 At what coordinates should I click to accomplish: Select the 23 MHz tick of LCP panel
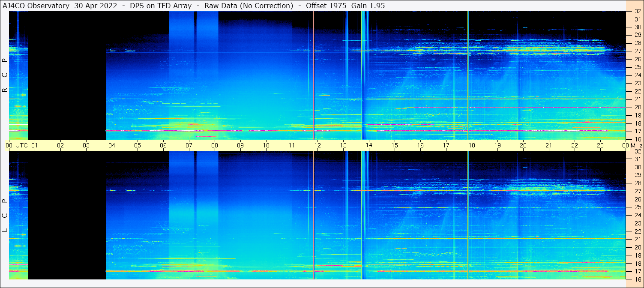[638, 223]
